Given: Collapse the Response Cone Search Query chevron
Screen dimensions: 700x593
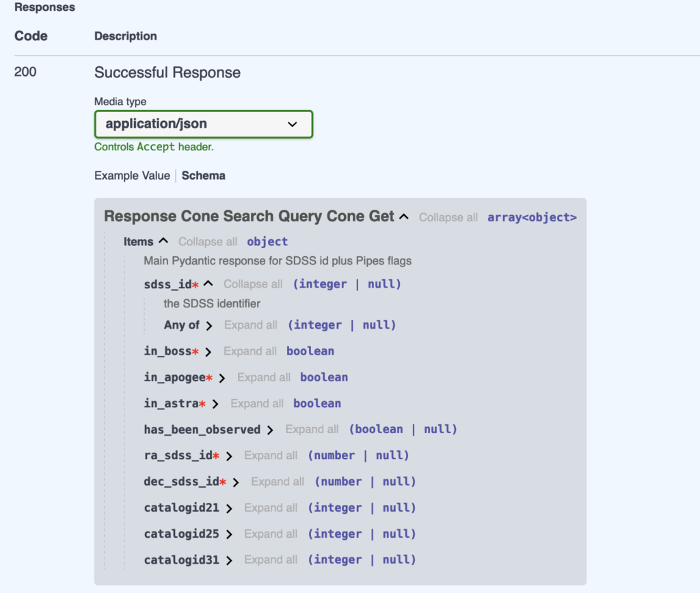Looking at the screenshot, I should (404, 217).
